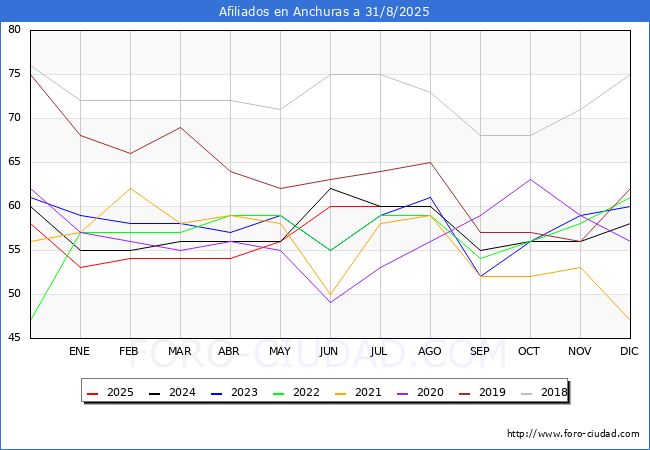Click the green 2022 legend color swatch
The width and height of the screenshot is (650, 450).
click(x=279, y=393)
